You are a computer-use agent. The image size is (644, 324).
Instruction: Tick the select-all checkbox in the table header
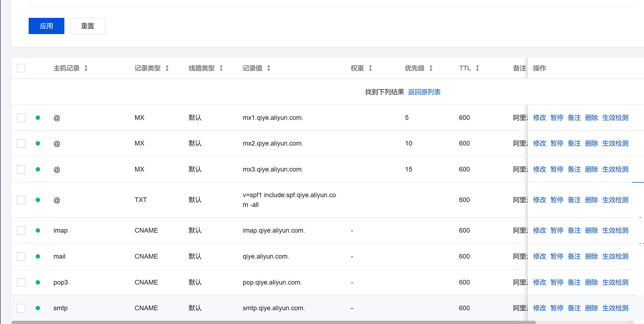click(x=21, y=68)
